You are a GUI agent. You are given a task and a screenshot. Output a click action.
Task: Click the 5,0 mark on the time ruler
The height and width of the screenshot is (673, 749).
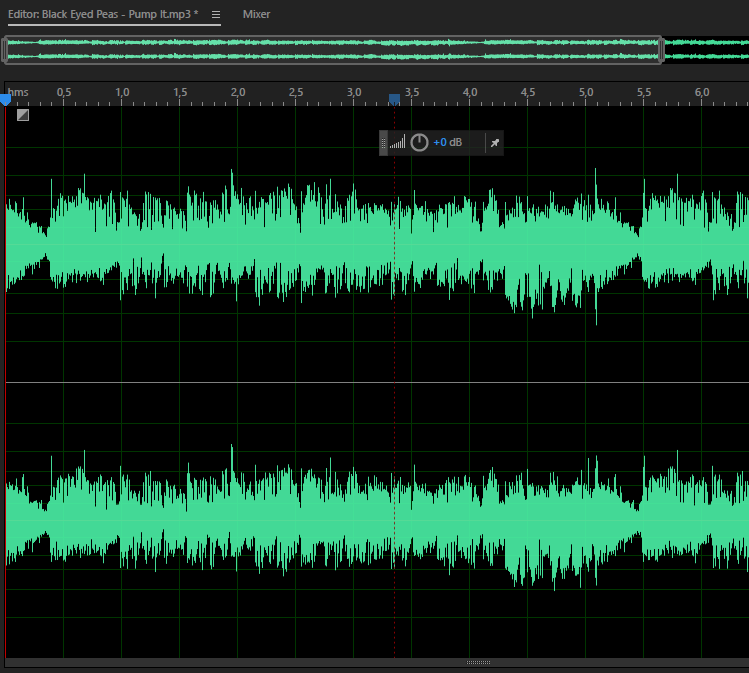(x=586, y=93)
